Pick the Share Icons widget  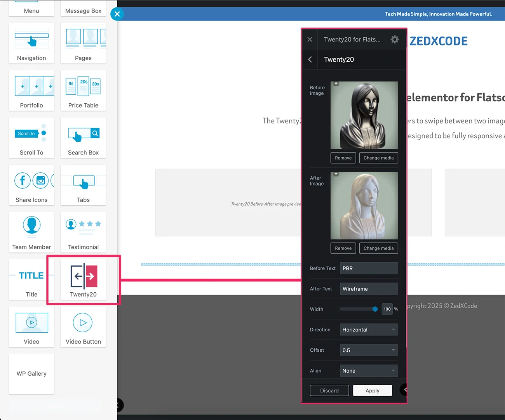tap(31, 185)
